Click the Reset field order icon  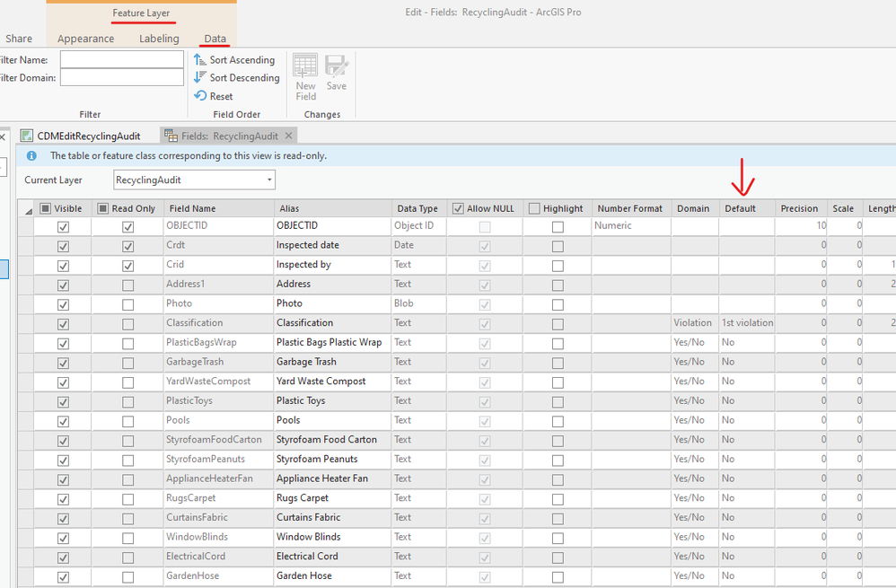point(200,95)
